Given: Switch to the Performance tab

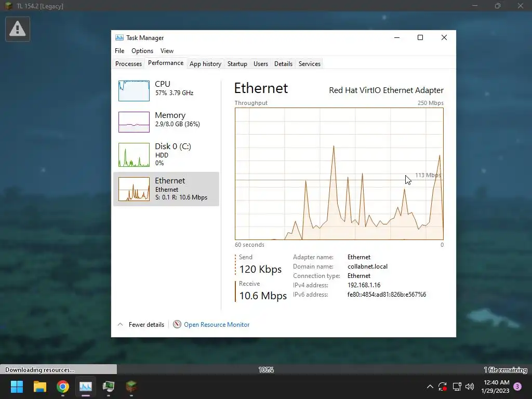Looking at the screenshot, I should click(x=166, y=63).
